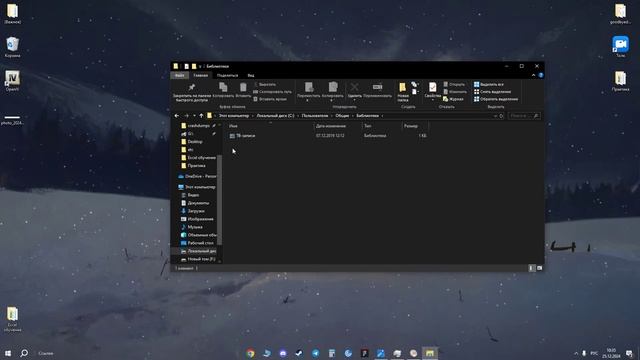Open Discord from the taskbar
The image size is (640, 360).
283,353
